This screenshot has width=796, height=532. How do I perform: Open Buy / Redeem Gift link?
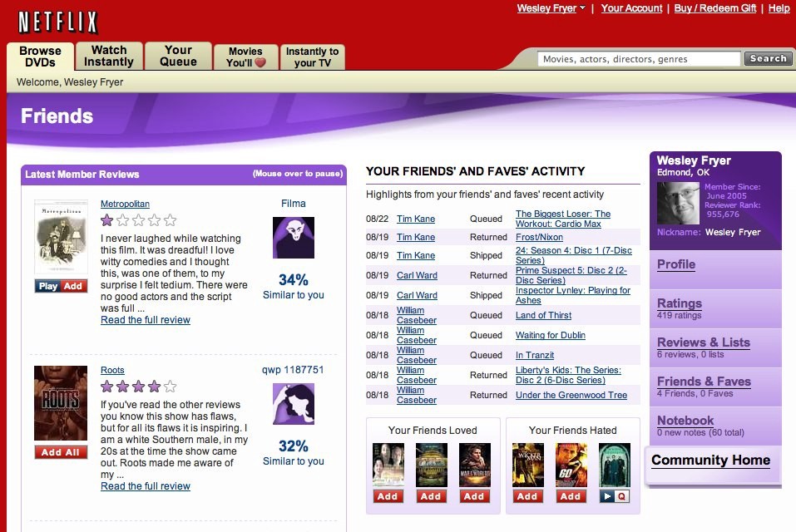(x=715, y=8)
